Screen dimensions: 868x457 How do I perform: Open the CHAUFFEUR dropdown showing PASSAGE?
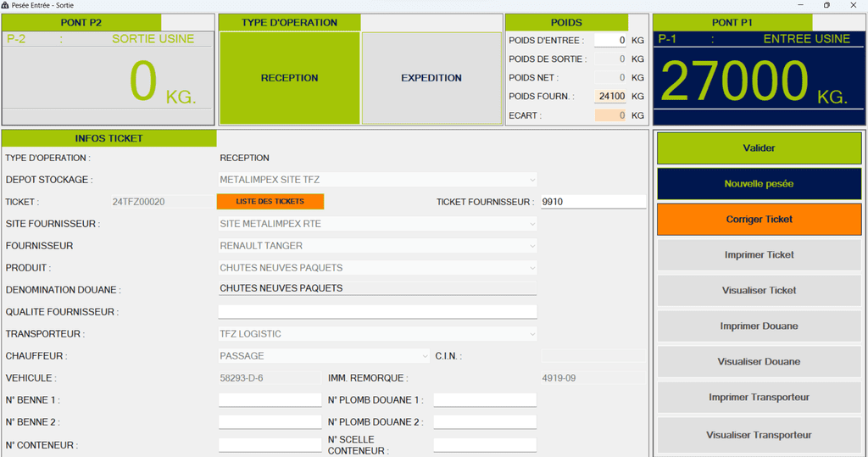pos(324,355)
